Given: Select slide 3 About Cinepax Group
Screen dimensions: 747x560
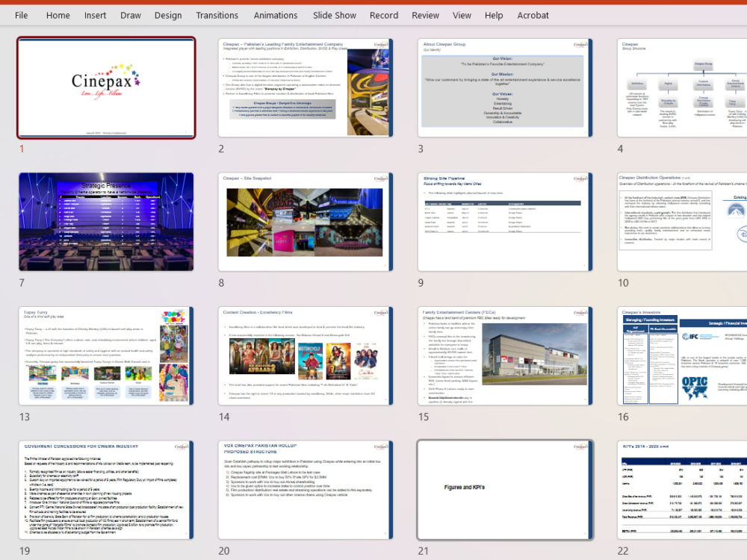Looking at the screenshot, I should [x=505, y=87].
